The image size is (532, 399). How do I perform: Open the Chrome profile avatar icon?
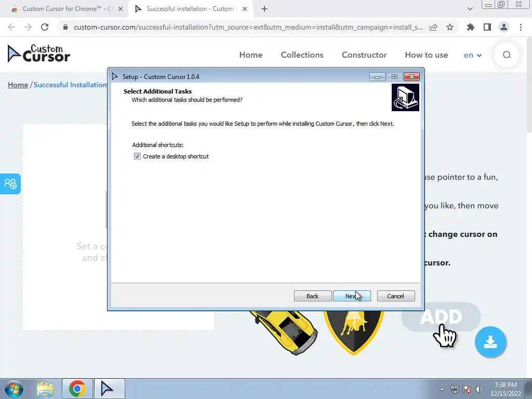(504, 27)
